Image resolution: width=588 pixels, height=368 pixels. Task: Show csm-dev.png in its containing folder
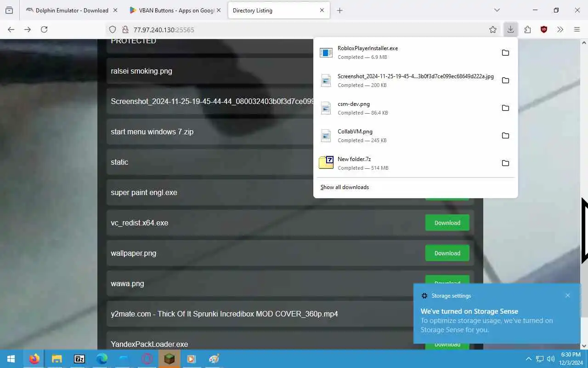[505, 108]
